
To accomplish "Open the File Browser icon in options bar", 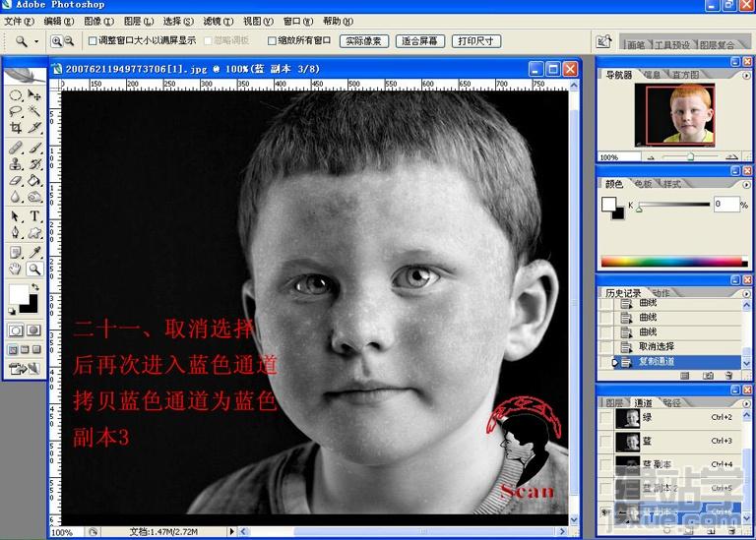I will click(603, 41).
